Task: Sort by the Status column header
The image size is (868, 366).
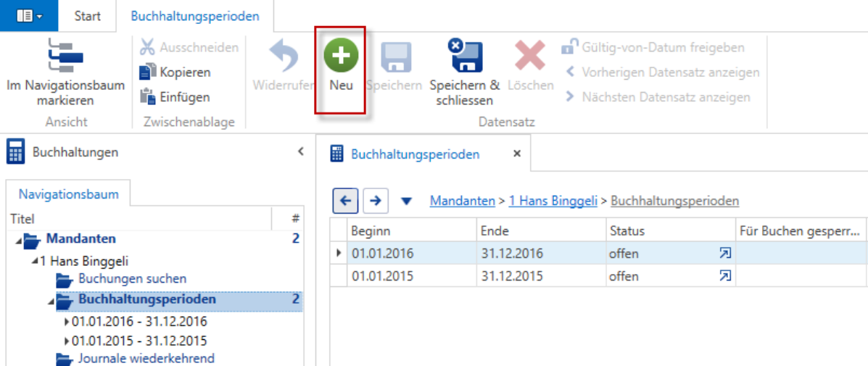Action: [x=670, y=230]
